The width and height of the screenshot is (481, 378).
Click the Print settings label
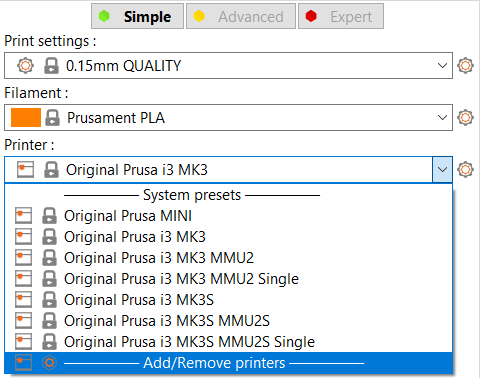tap(50, 41)
